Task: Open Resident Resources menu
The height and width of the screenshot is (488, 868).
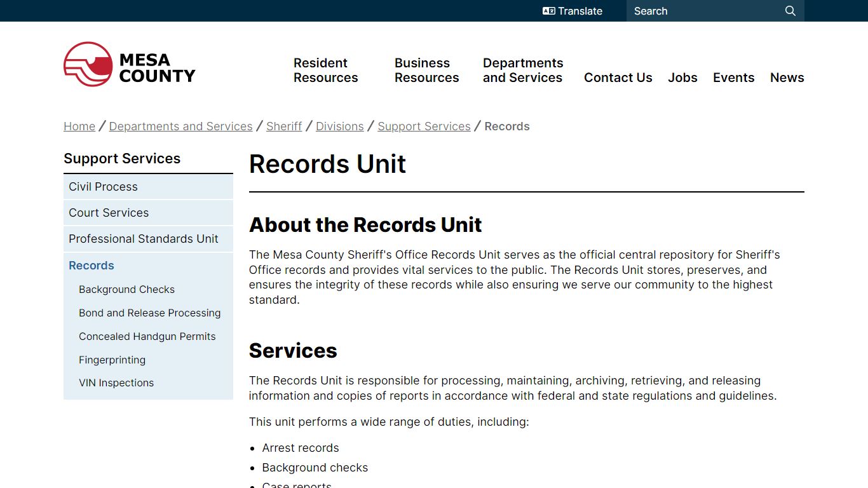Action: pos(326,71)
